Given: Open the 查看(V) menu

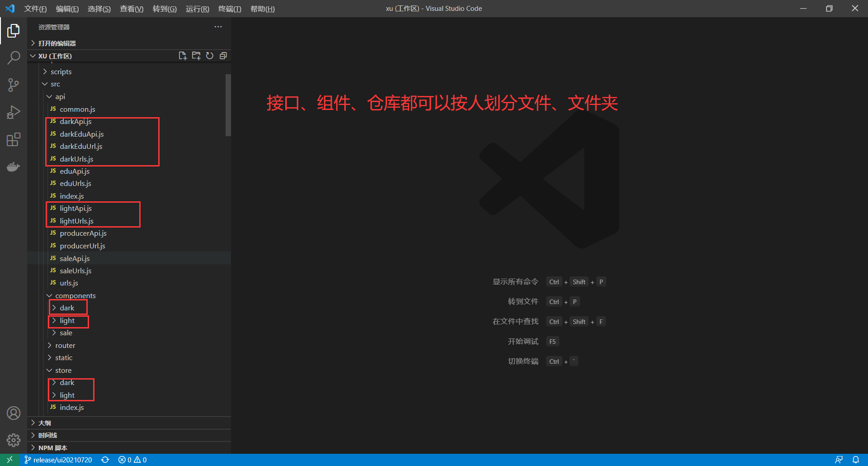Looking at the screenshot, I should point(132,9).
